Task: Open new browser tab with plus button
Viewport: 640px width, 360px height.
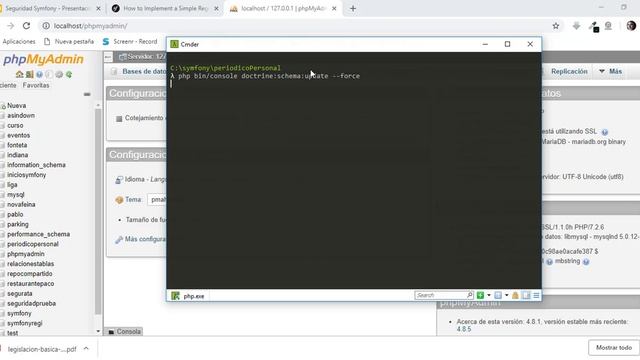Action: point(353,9)
